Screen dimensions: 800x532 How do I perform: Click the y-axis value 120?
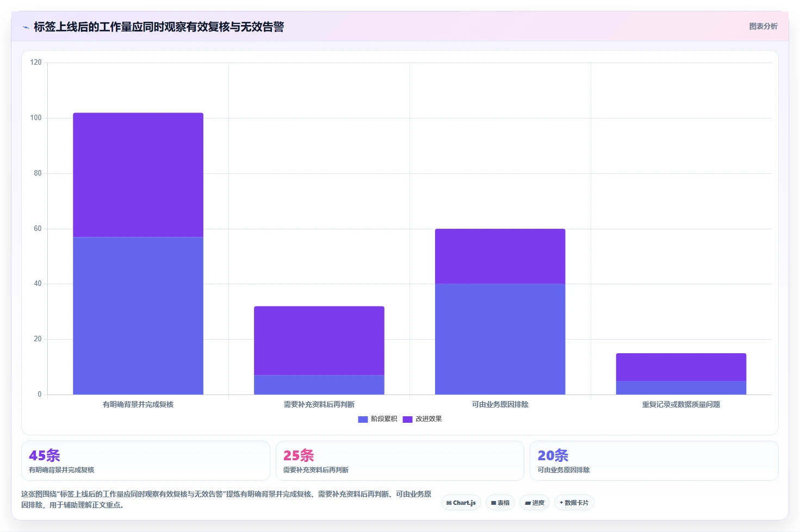(36, 62)
